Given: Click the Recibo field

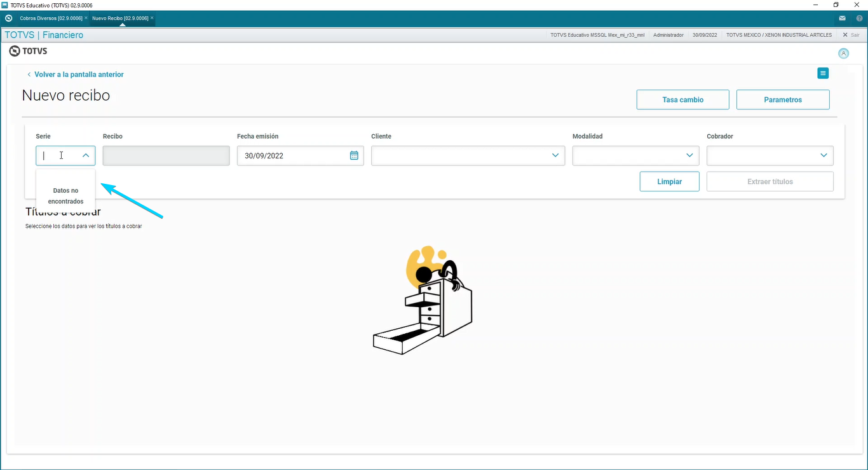Looking at the screenshot, I should point(166,156).
